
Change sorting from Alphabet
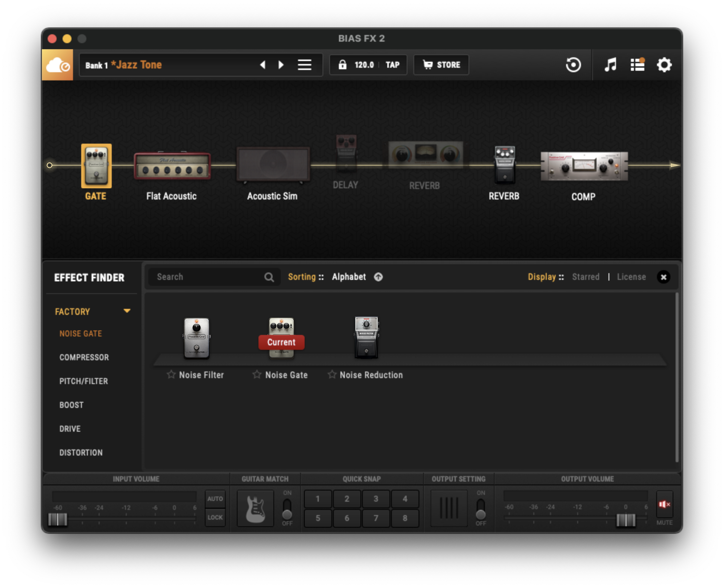tap(349, 277)
